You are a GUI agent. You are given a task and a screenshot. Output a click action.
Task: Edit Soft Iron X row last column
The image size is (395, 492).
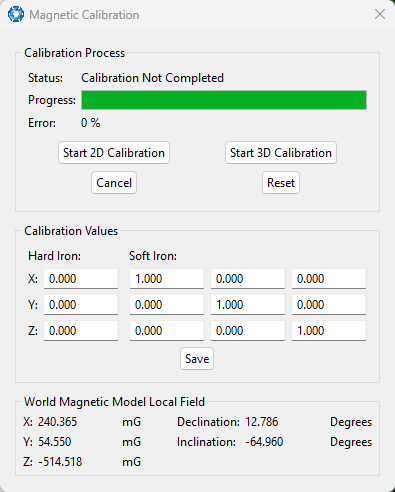[329, 279]
